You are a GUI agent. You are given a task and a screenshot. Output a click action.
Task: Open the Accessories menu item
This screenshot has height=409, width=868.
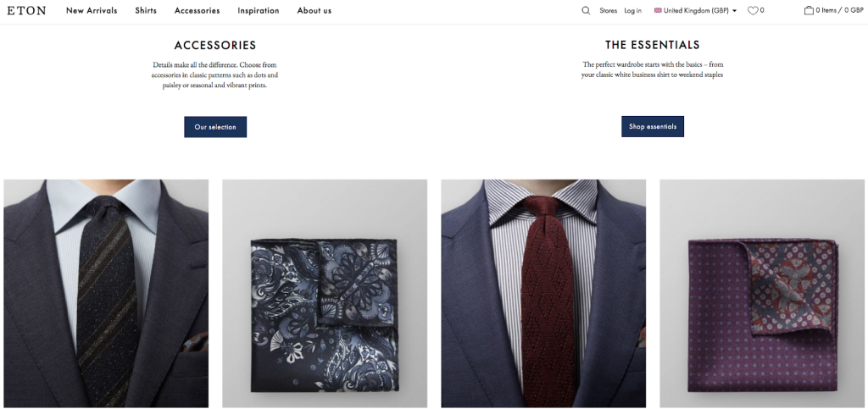pyautogui.click(x=197, y=10)
